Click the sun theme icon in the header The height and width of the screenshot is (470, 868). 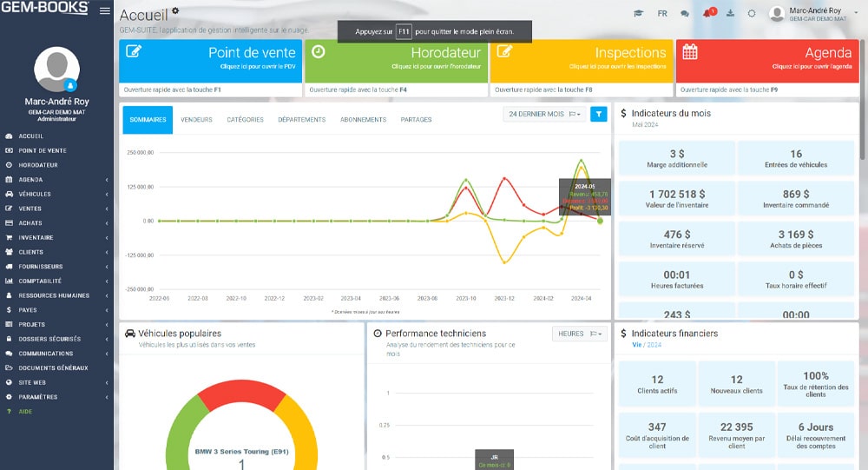coord(751,13)
